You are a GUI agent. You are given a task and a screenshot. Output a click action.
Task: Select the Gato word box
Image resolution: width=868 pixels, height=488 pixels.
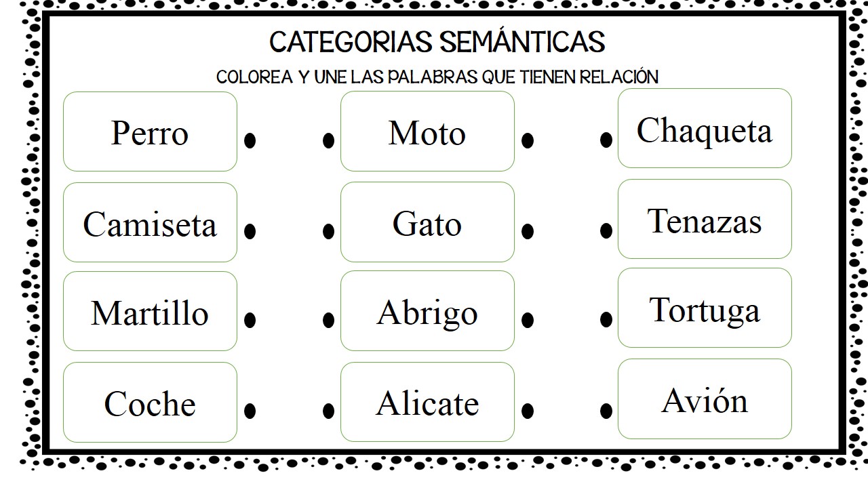pyautogui.click(x=427, y=222)
